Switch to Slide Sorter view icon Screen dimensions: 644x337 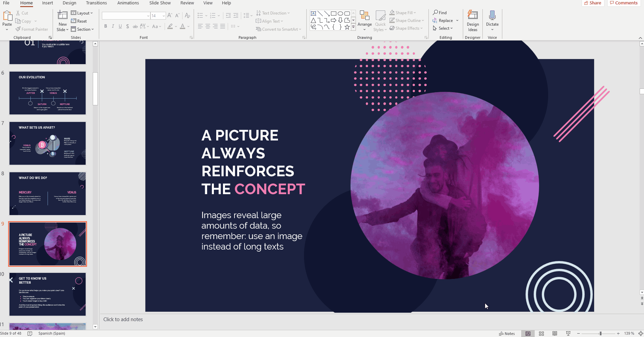click(x=541, y=333)
